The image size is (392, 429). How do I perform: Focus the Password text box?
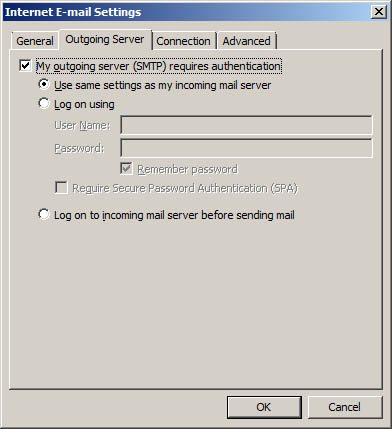click(246, 148)
